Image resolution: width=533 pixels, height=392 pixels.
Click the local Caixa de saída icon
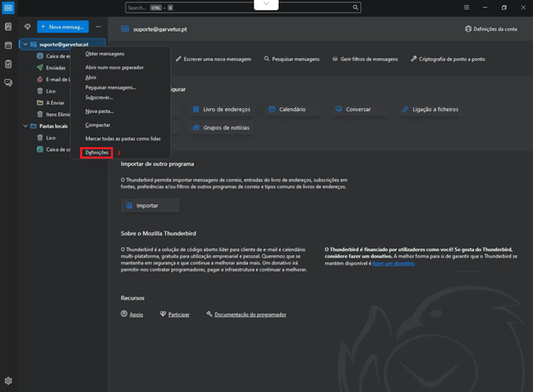tap(40, 149)
